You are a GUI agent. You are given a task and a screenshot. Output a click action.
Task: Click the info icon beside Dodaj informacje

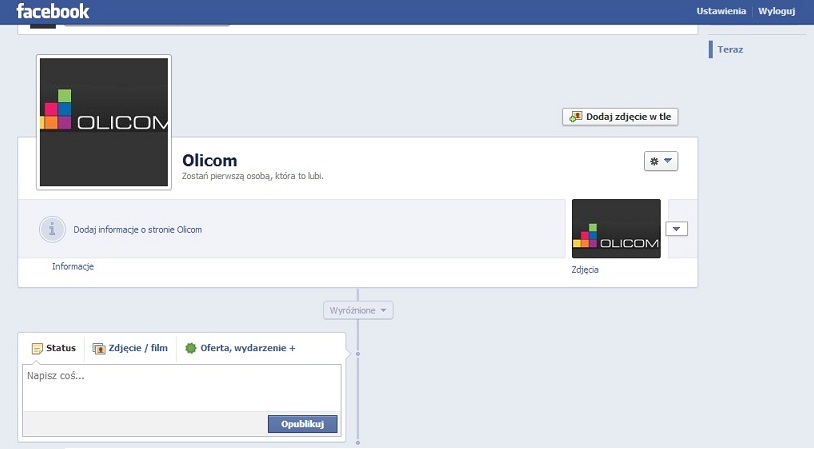[52, 229]
